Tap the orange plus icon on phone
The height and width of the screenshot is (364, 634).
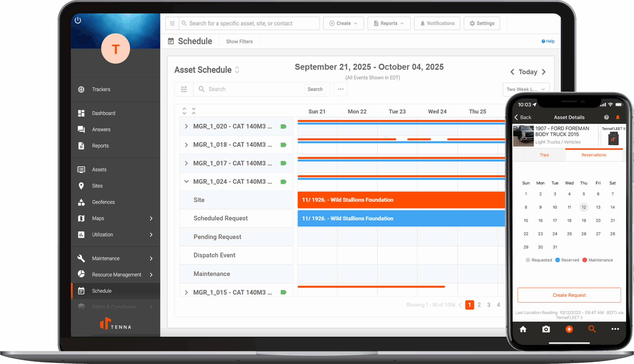tap(569, 329)
